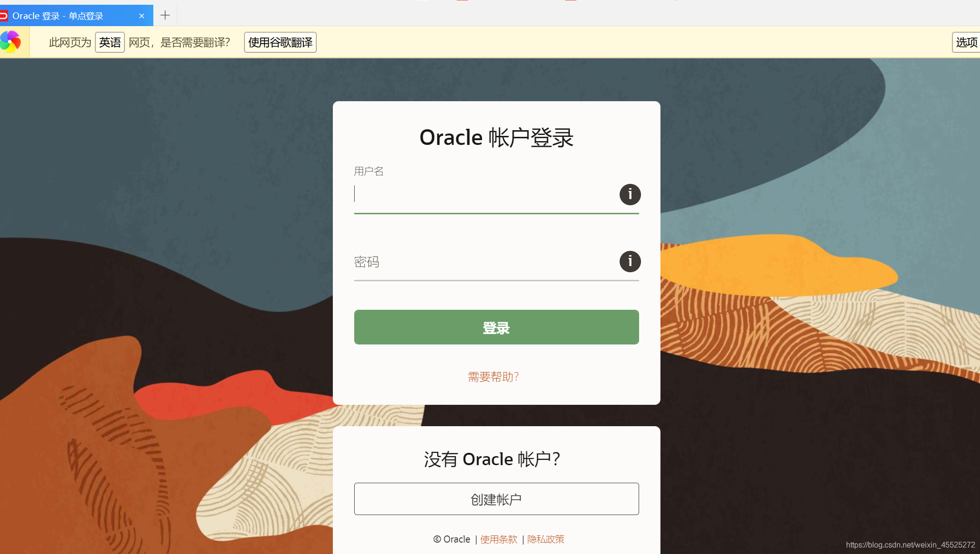Click the username info icon
This screenshot has width=980, height=554.
tap(630, 194)
